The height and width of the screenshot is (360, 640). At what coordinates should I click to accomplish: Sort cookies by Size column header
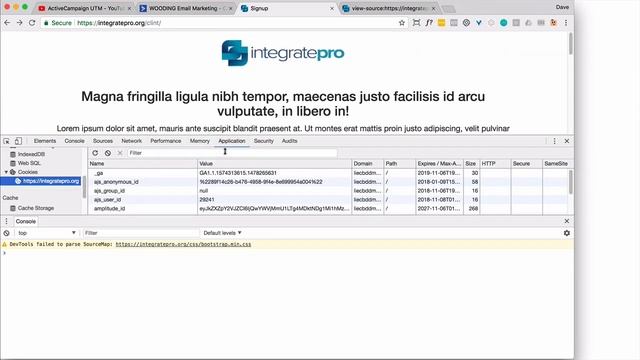pos(471,164)
